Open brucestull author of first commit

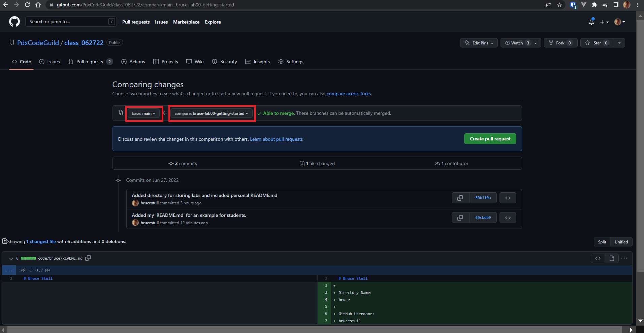[x=150, y=203]
